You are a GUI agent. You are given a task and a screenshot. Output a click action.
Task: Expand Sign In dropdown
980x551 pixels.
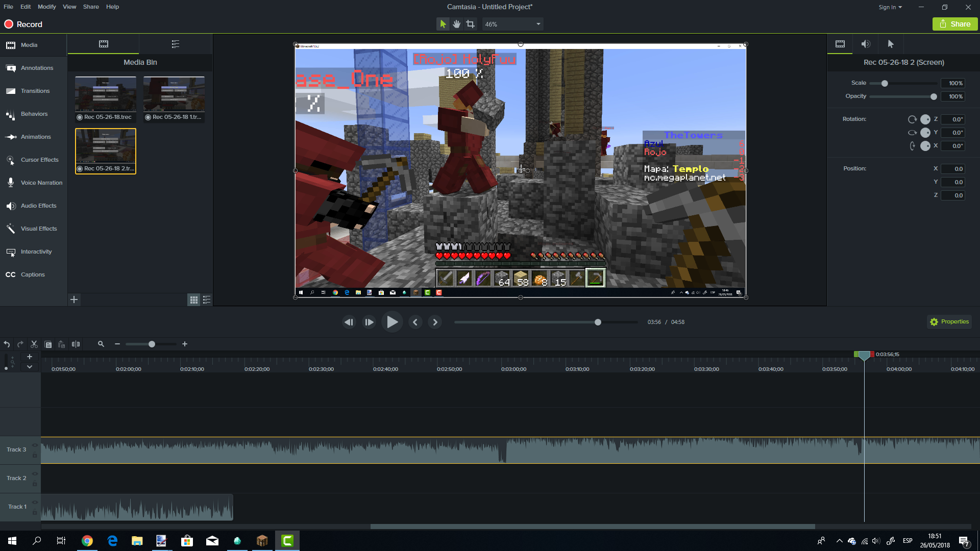click(890, 7)
